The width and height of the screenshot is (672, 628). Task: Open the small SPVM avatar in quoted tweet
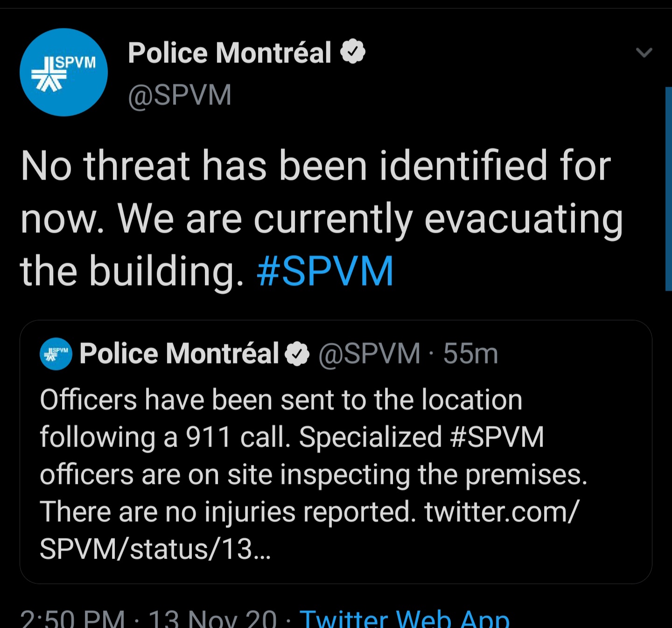point(56,354)
